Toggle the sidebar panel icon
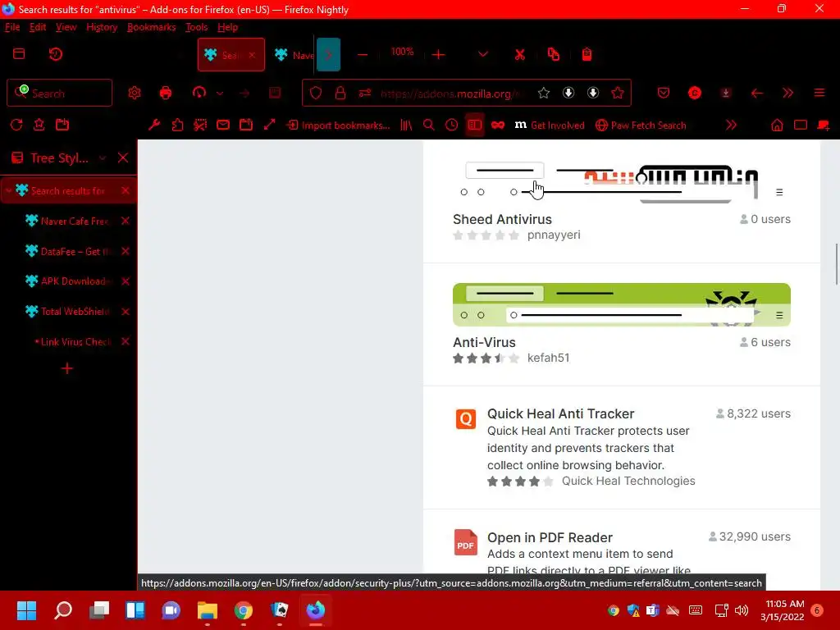This screenshot has width=840, height=630. point(475,125)
